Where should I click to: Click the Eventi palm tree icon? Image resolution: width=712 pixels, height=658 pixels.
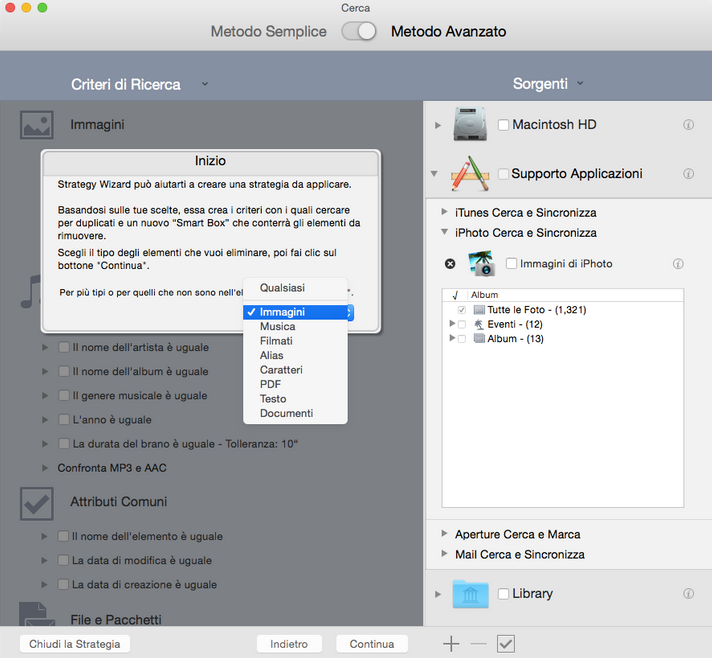pyautogui.click(x=479, y=324)
